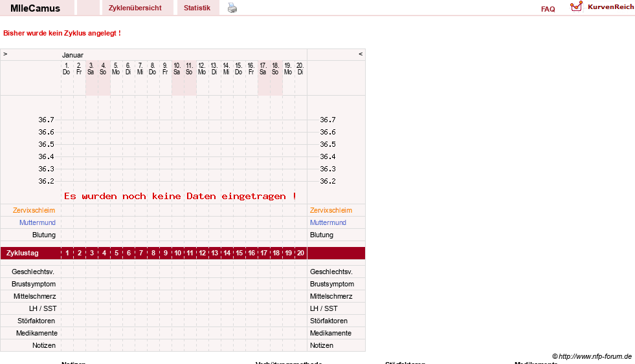The image size is (635, 364).
Task: Click the date column '20. Di'
Action: (300, 69)
